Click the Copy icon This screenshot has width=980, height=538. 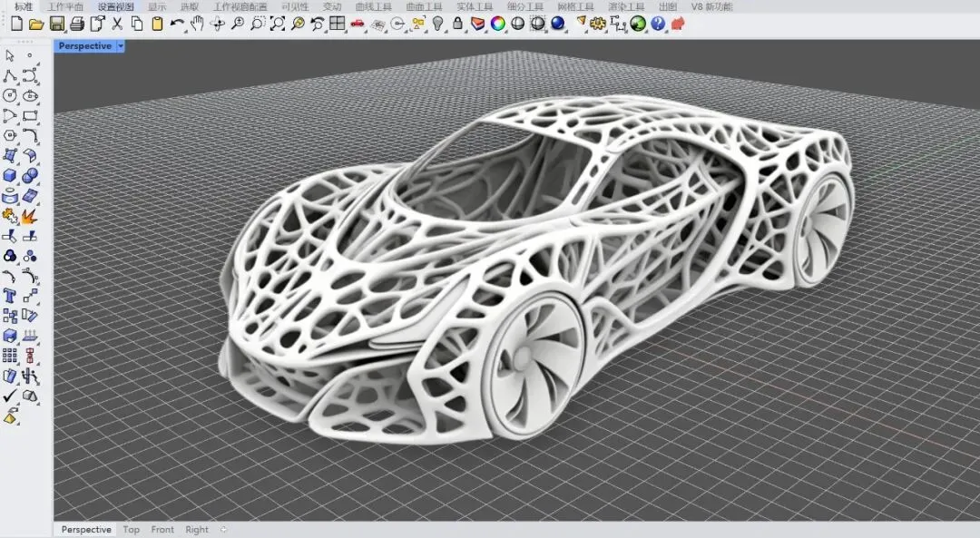tap(137, 24)
